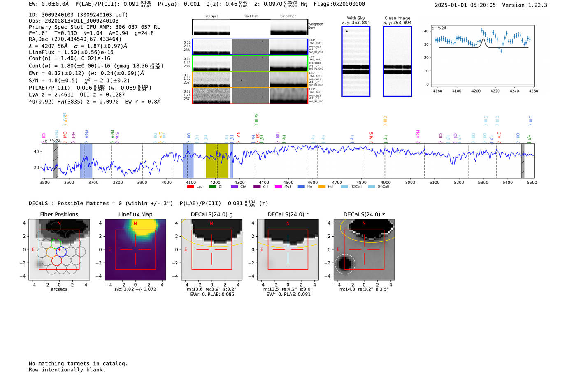576x392 pixels.
Task: Click the Obs: 20200813v011_3009240103 text
Action: click(74, 21)
